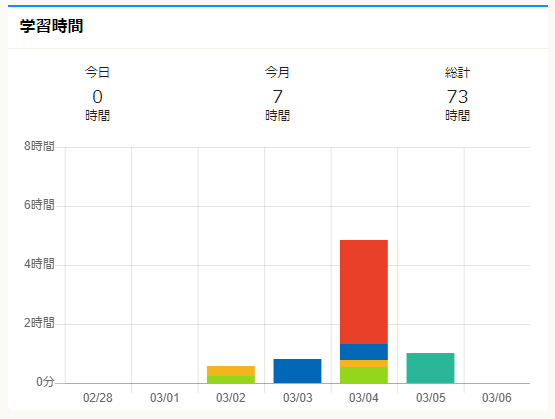Click the 03/03 date label
This screenshot has width=555, height=419.
click(x=298, y=398)
